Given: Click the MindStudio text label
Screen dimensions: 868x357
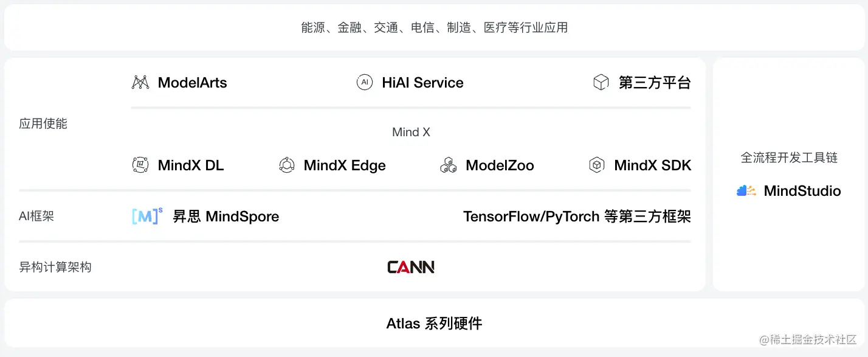Looking at the screenshot, I should tap(802, 191).
